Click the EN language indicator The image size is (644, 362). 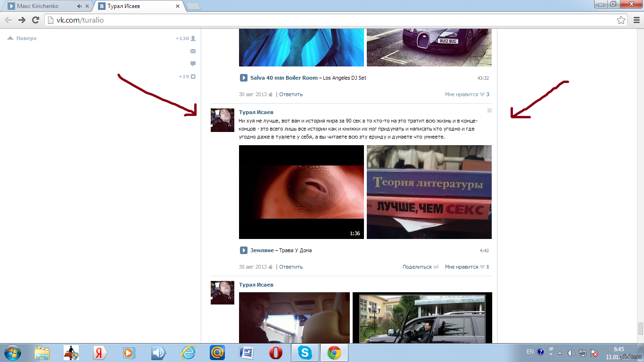coord(530,352)
